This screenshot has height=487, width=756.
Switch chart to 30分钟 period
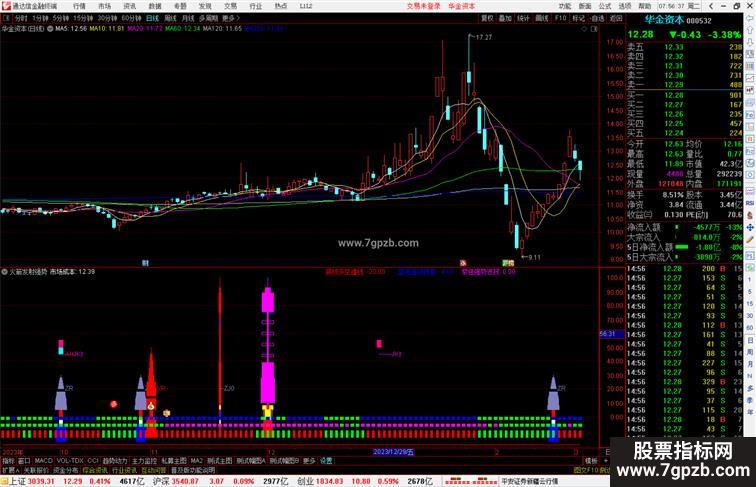107,18
